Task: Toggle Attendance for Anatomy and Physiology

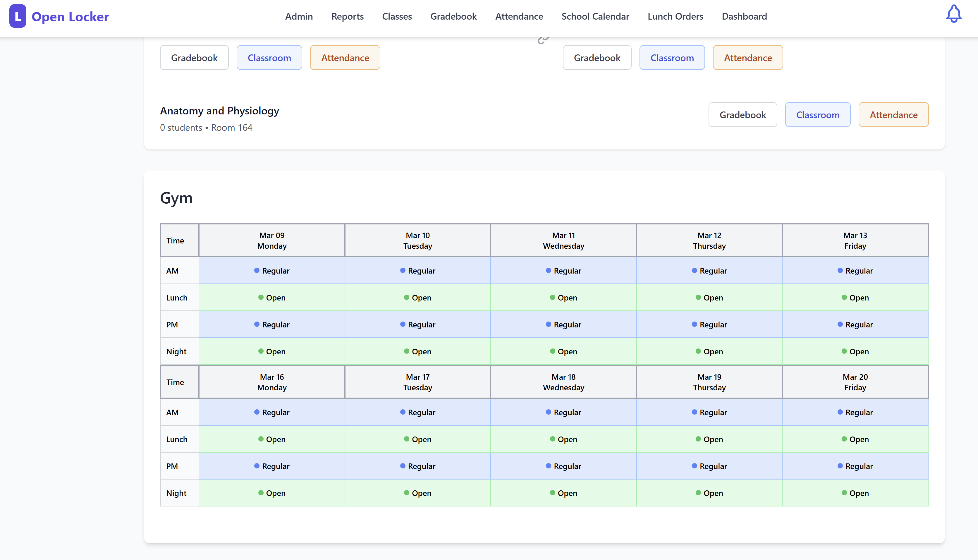Action: [x=893, y=114]
